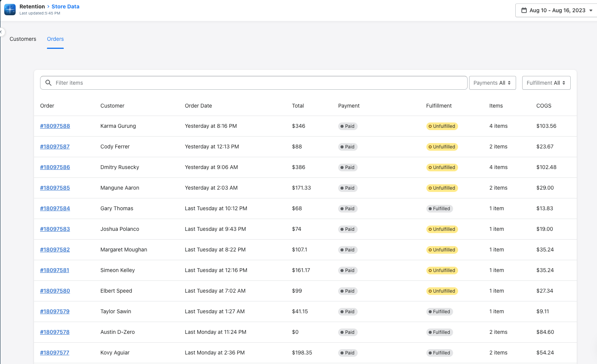597x364 pixels.
Task: Click the Unfulfilled badge for Cody Ferrer's order
Action: coord(442,147)
